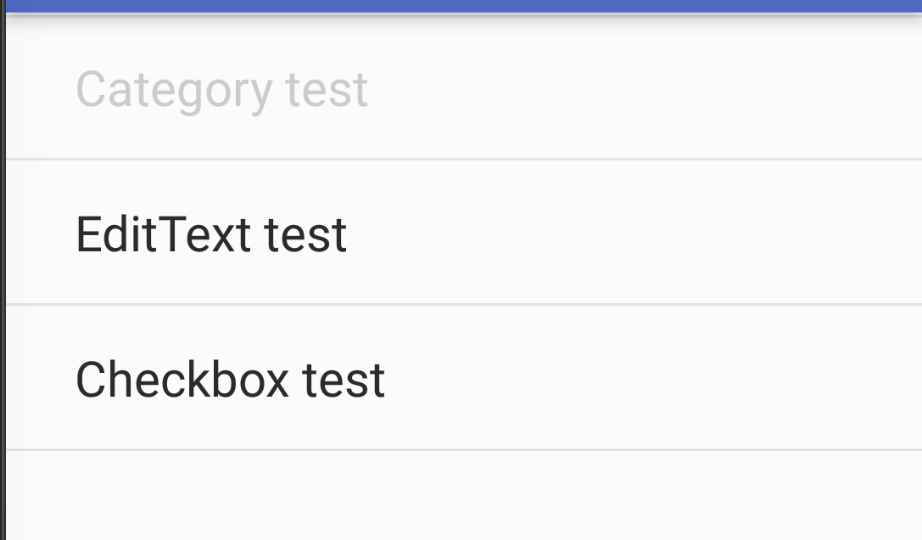This screenshot has width=922, height=540.
Task: Click blank space right of Category test
Action: pos(644,88)
